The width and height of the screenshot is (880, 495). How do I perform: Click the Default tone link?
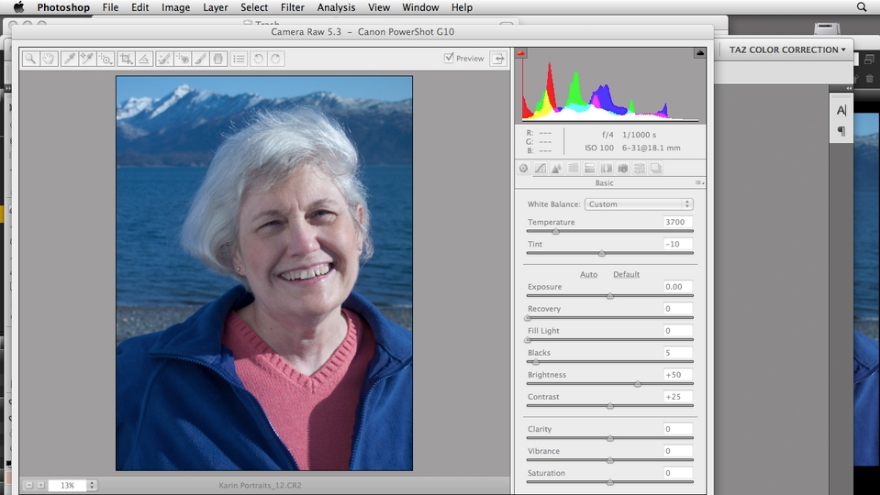pyautogui.click(x=626, y=274)
